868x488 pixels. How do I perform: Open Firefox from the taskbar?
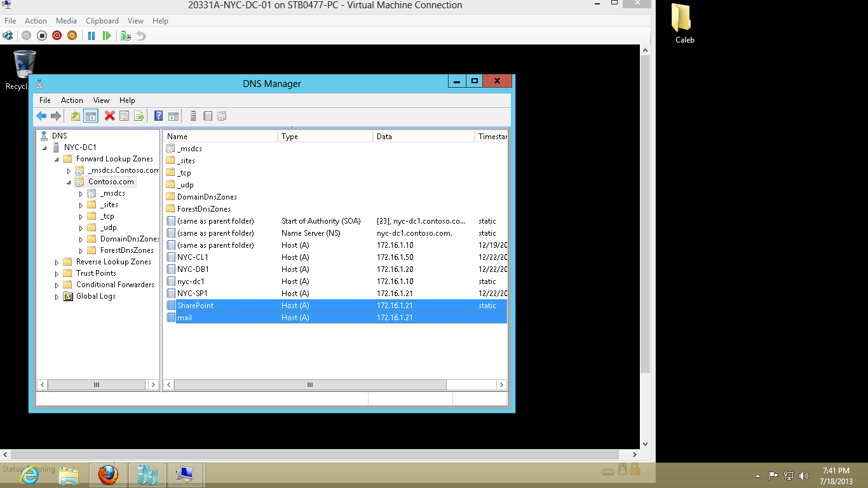[x=108, y=475]
